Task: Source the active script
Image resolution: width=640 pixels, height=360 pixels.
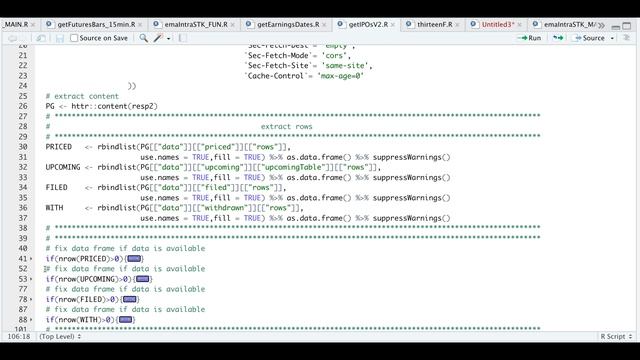Action: pos(590,38)
